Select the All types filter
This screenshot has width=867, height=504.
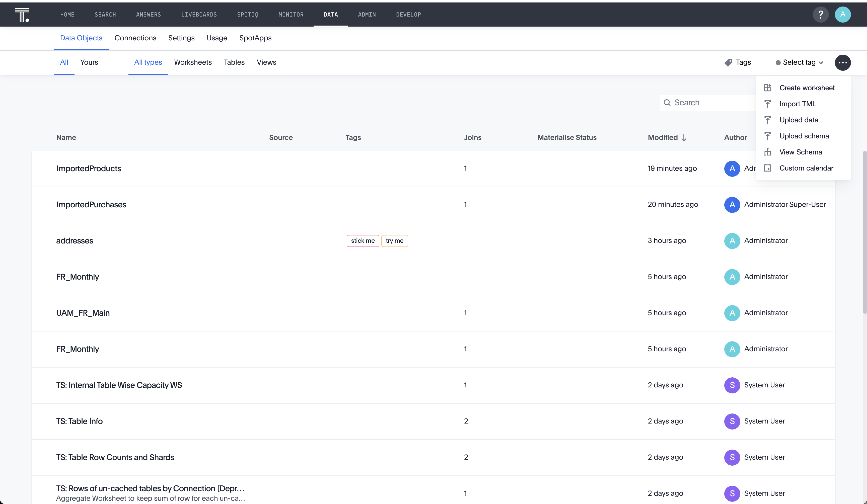point(148,62)
